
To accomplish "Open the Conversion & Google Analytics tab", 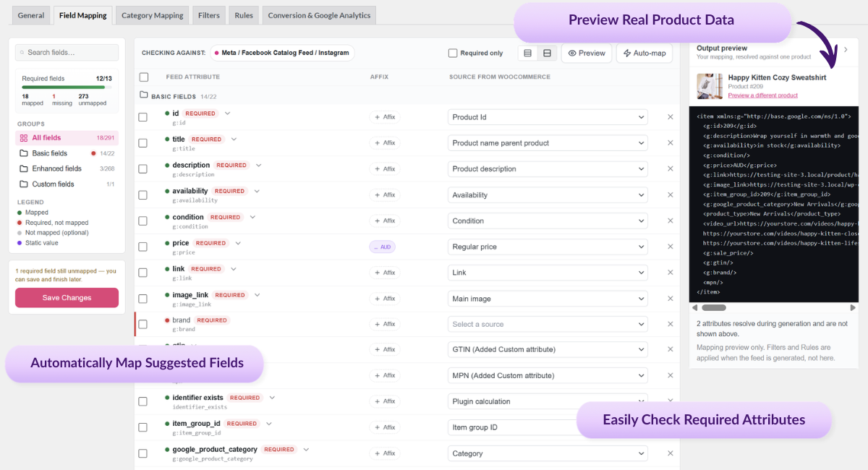I will click(x=319, y=15).
